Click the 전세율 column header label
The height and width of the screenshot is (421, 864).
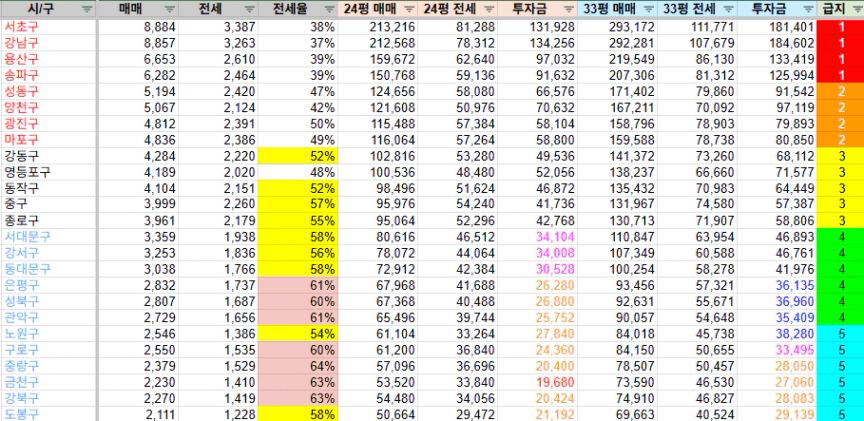pyautogui.click(x=289, y=9)
